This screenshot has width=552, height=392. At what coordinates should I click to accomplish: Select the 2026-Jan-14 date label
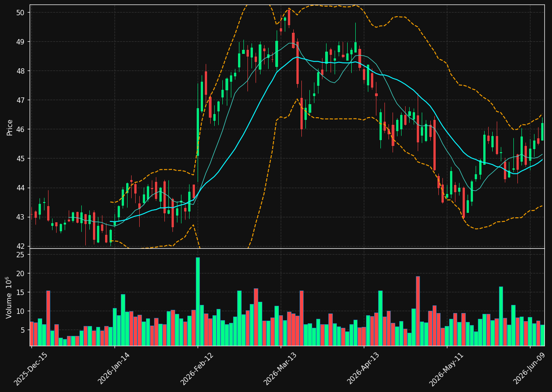click(114, 368)
